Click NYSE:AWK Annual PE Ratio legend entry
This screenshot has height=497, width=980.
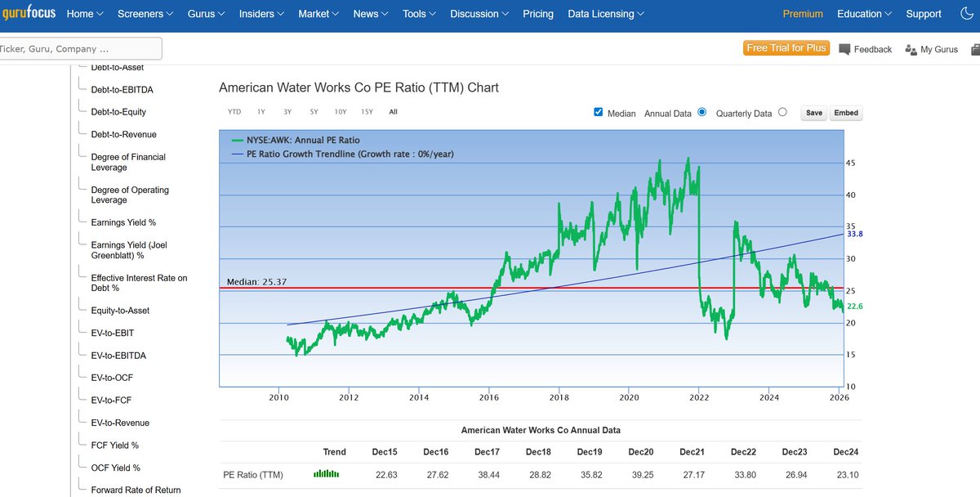(296, 141)
